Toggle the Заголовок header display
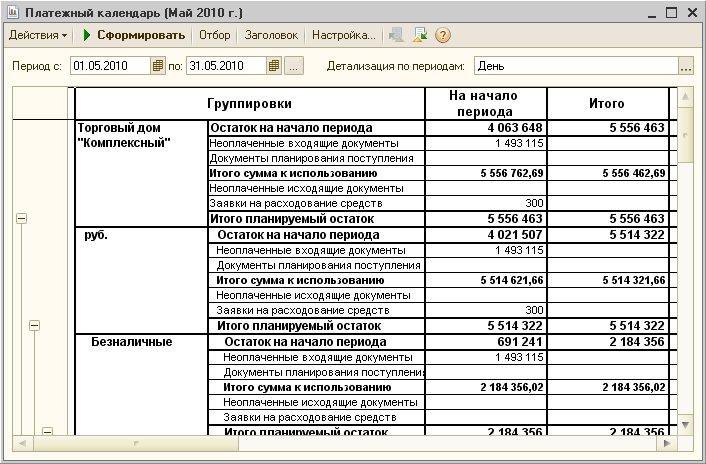Image resolution: width=706 pixels, height=464 pixels. [271, 35]
